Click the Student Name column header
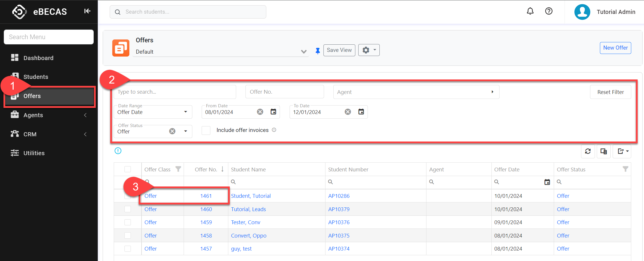The image size is (644, 261). [x=248, y=169]
